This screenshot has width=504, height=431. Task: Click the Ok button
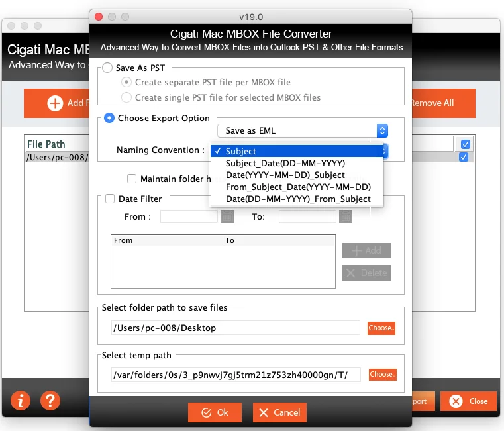pos(215,412)
